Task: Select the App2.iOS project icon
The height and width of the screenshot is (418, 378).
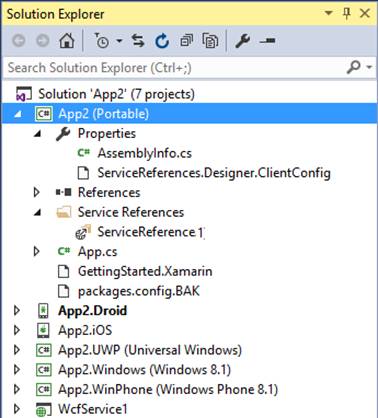Action: [43, 330]
